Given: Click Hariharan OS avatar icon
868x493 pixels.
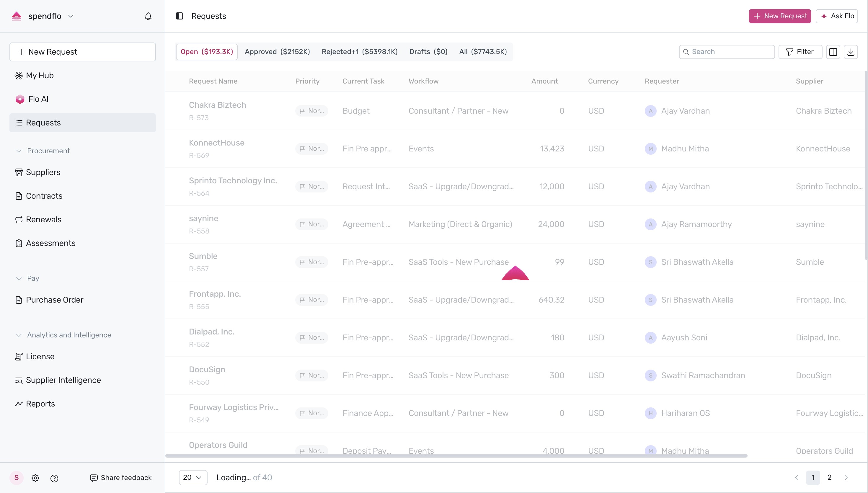Looking at the screenshot, I should tap(650, 413).
